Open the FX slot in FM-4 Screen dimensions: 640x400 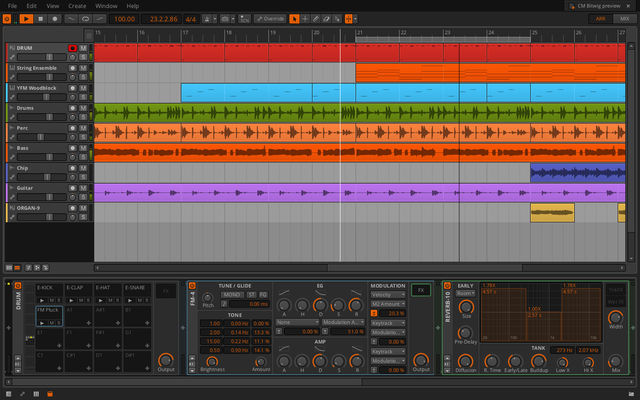[421, 290]
